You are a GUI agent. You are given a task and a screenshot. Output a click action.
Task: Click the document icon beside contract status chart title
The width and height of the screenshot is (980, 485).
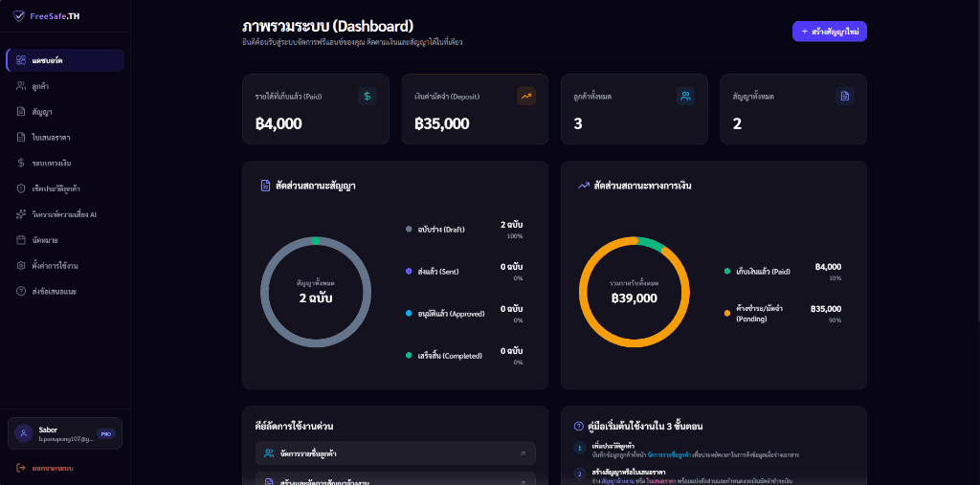[x=265, y=186]
